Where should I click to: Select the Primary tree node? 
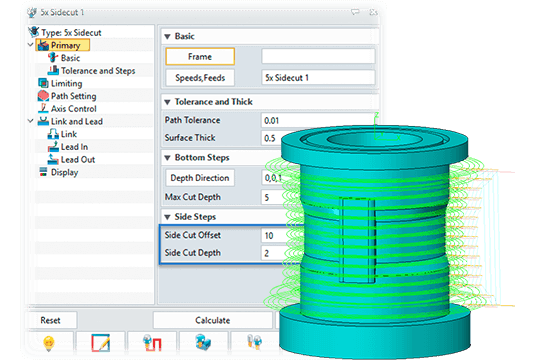tap(63, 45)
